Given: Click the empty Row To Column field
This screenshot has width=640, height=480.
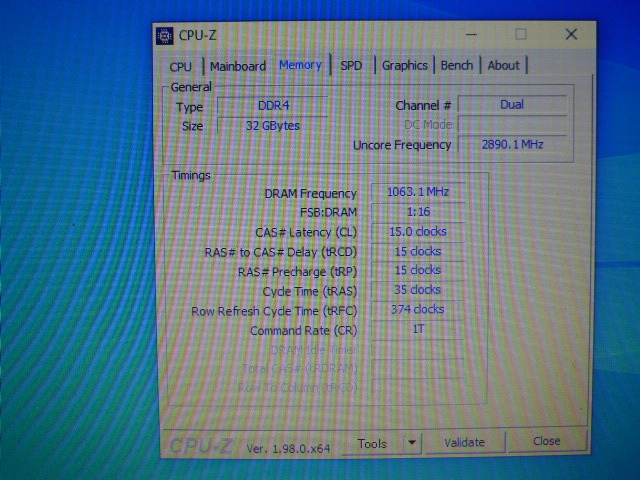Looking at the screenshot, I should click(x=418, y=387).
